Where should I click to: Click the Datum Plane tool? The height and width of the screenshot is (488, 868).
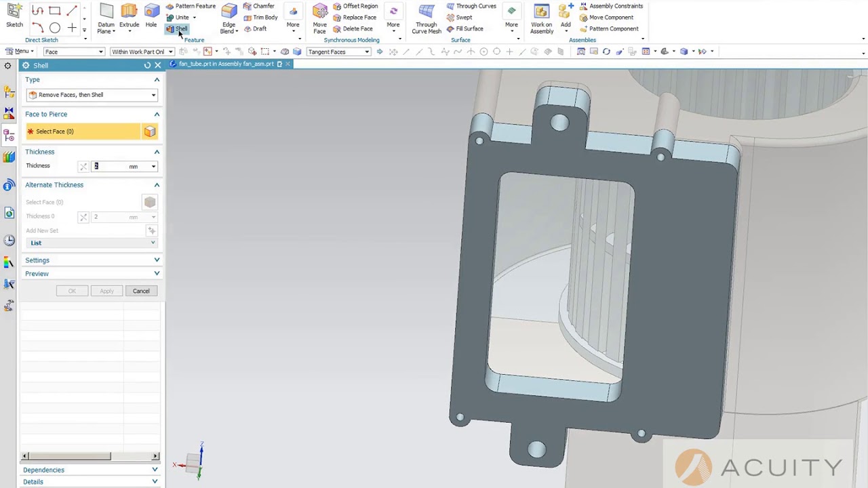coord(106,18)
